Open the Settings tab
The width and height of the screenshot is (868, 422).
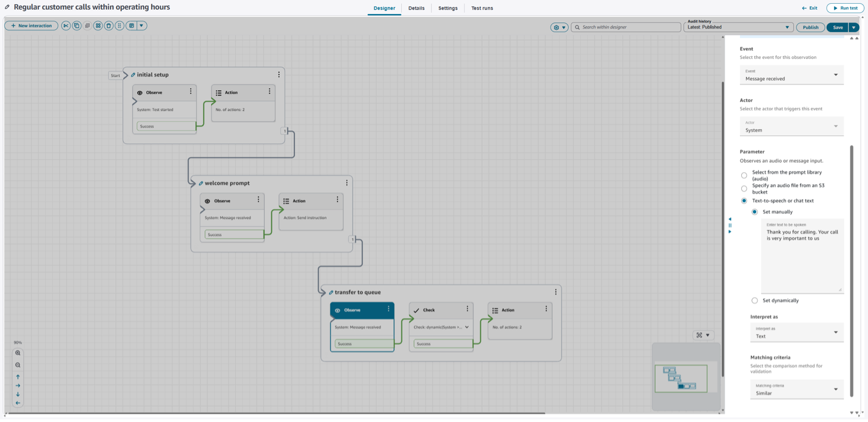click(x=448, y=8)
